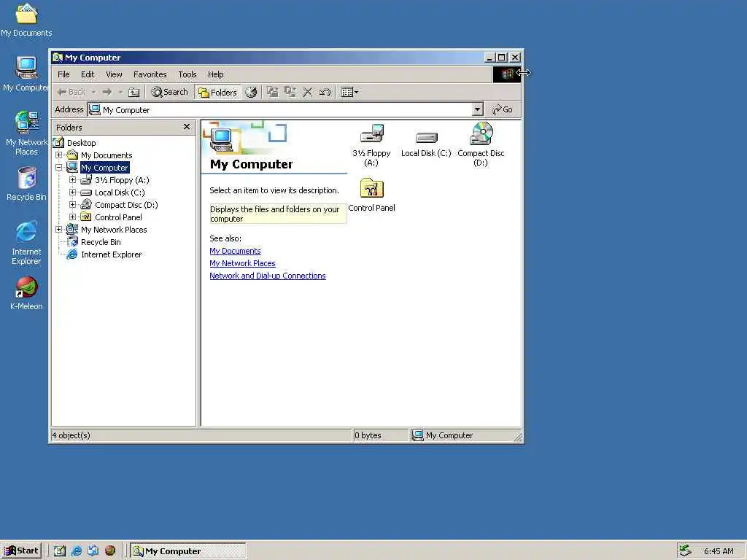Select K-Meleon desktop shortcut
747x560 pixels.
(x=26, y=293)
